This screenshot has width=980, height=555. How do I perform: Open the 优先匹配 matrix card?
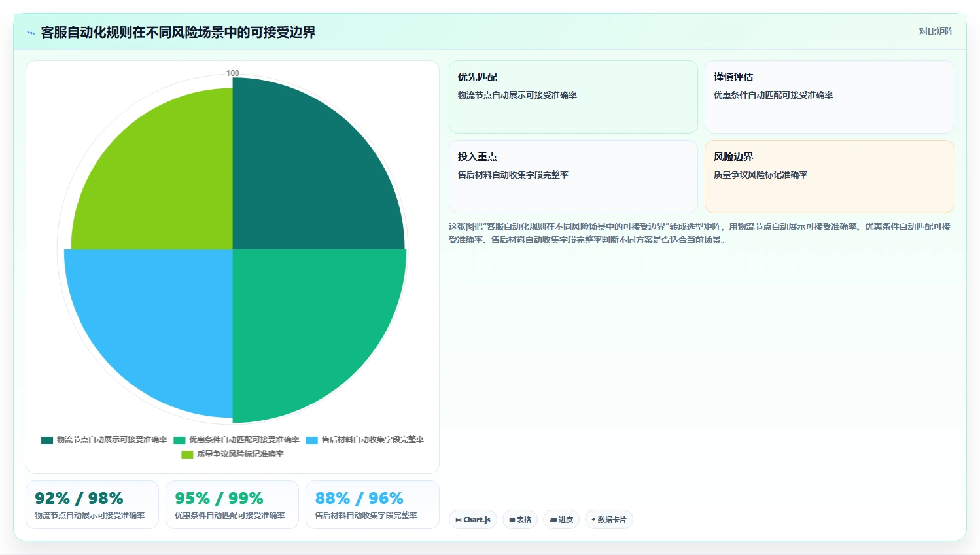[573, 97]
